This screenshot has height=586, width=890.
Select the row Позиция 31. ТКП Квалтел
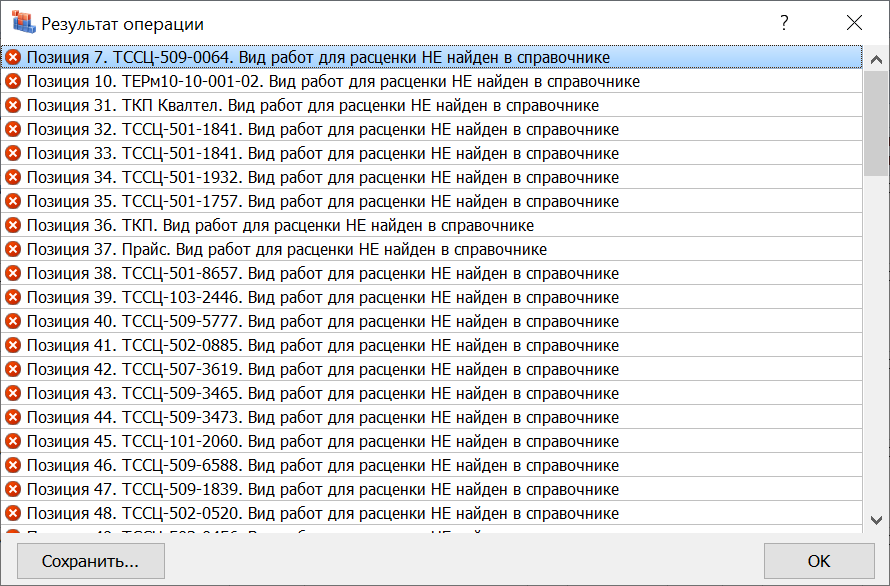431,105
